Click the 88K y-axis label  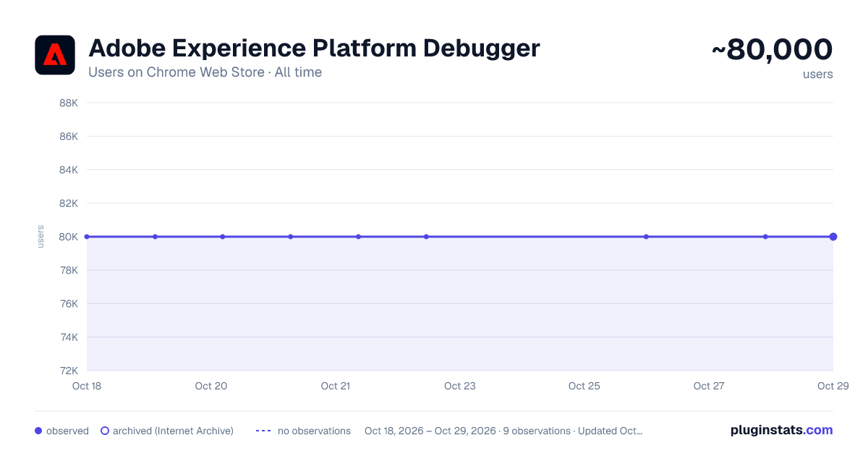coord(69,103)
